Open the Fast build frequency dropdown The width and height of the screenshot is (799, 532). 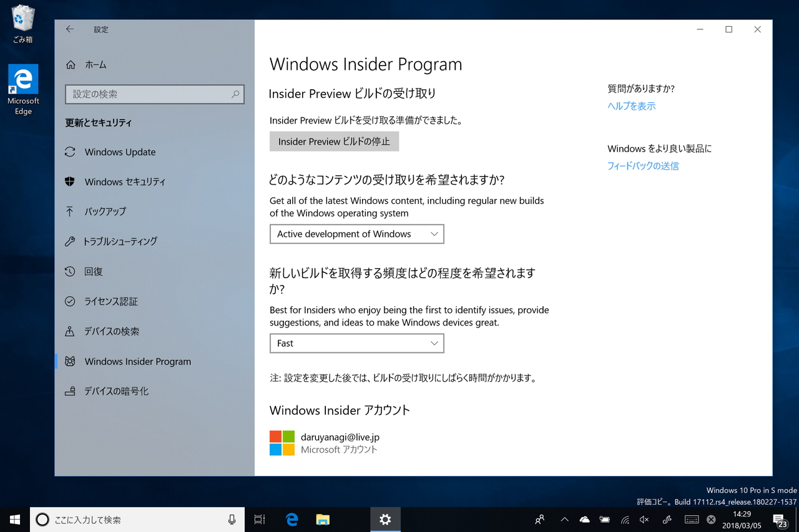pos(356,343)
